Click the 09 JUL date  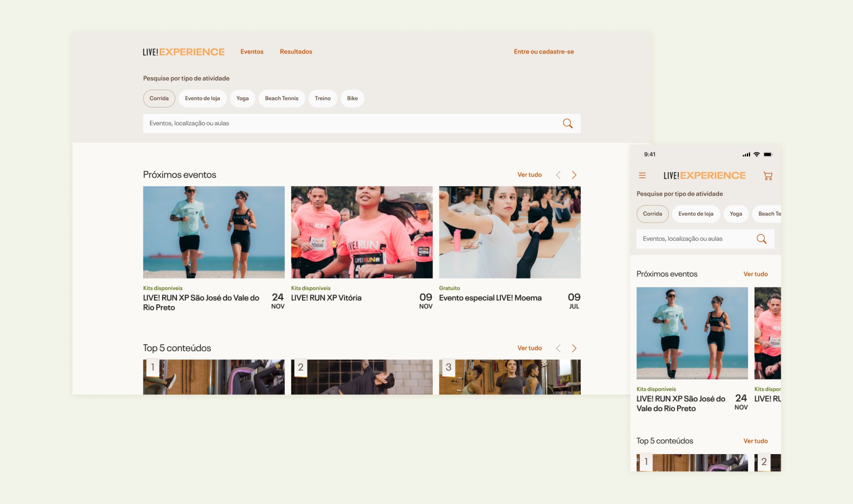click(x=574, y=301)
